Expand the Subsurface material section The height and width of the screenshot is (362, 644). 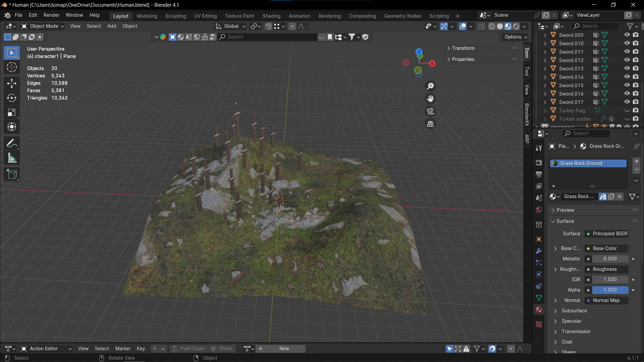coord(574,311)
